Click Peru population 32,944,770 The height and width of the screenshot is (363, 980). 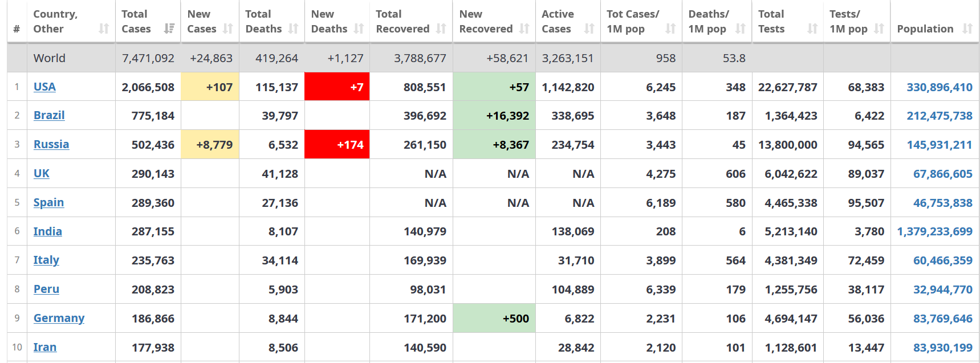[943, 289]
